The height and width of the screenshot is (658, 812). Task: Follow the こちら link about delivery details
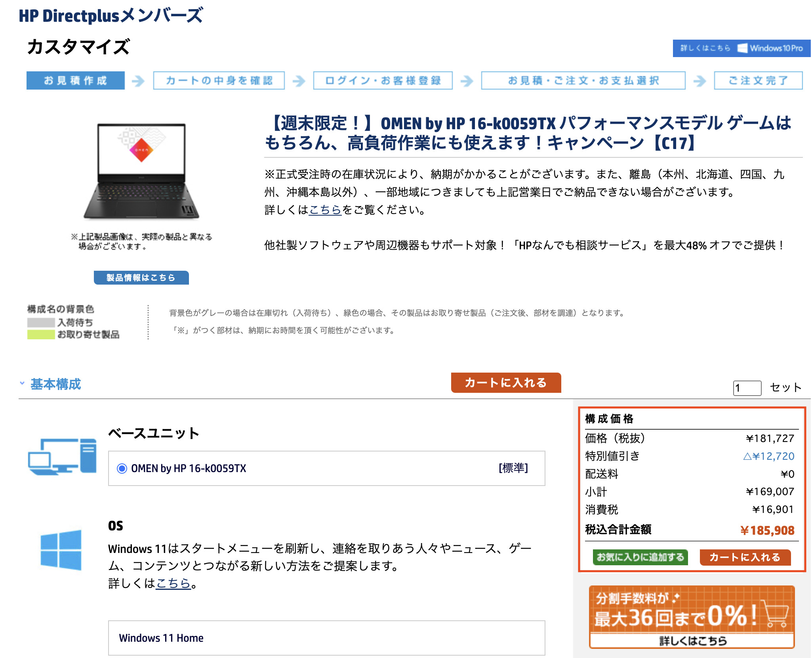[x=325, y=210]
